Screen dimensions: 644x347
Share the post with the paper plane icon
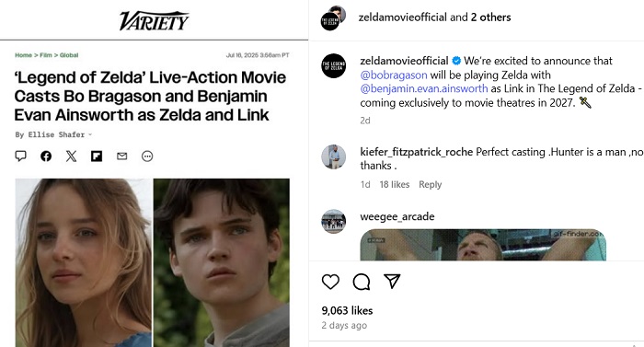[392, 281]
